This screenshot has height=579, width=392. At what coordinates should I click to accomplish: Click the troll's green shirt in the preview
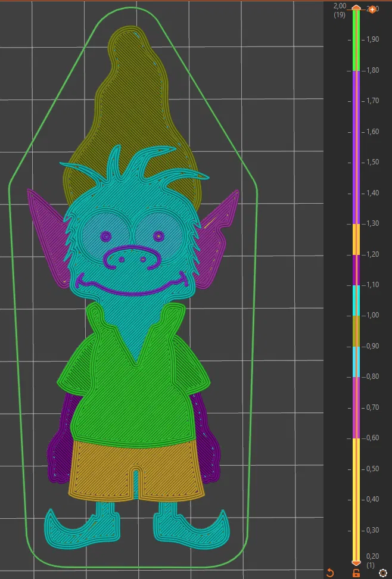pos(134,399)
